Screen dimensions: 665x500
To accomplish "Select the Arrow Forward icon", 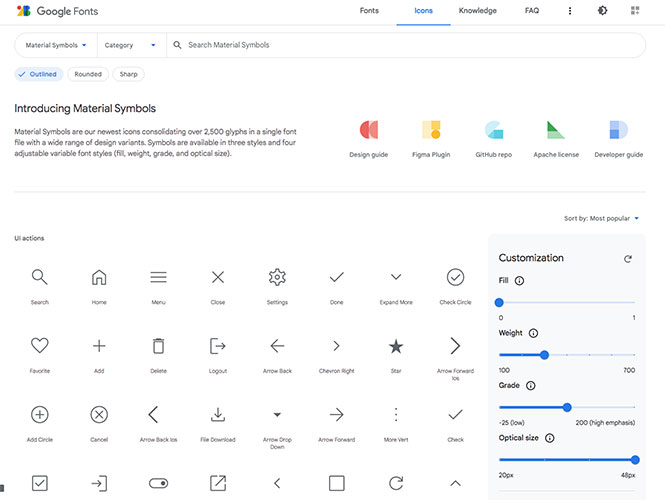I will [336, 414].
